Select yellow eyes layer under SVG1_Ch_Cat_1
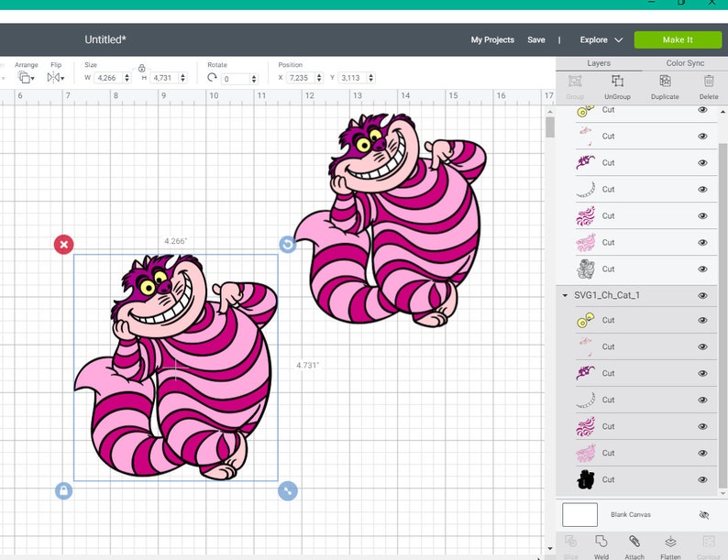Image resolution: width=728 pixels, height=560 pixels. 586,320
